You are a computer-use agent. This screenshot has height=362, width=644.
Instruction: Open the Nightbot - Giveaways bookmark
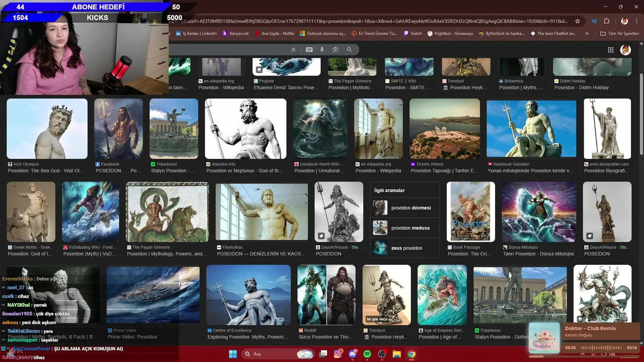click(450, 33)
